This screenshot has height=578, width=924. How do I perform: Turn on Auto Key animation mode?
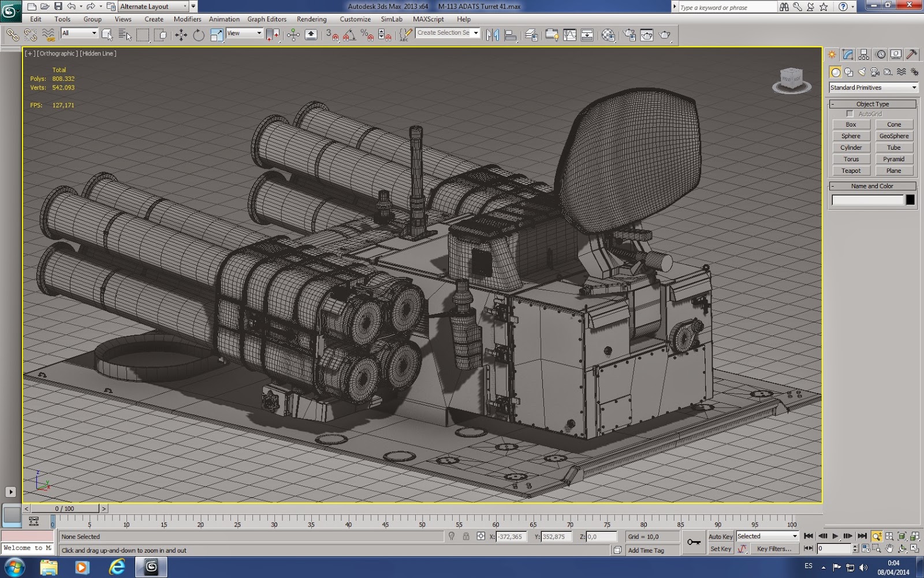[720, 536]
